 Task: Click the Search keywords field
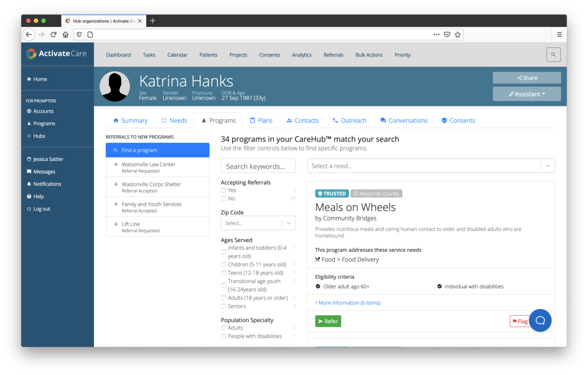tap(258, 166)
